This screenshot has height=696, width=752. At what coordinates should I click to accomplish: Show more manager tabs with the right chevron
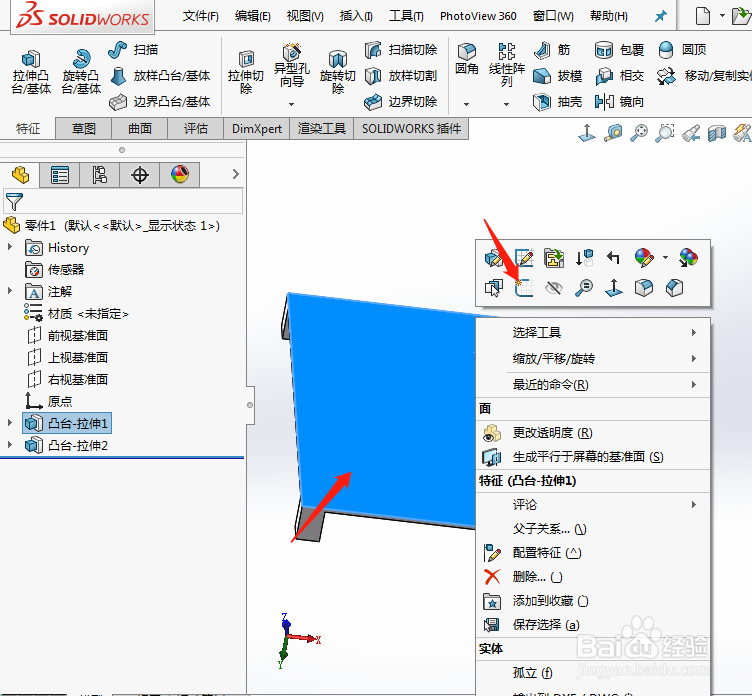(x=235, y=174)
